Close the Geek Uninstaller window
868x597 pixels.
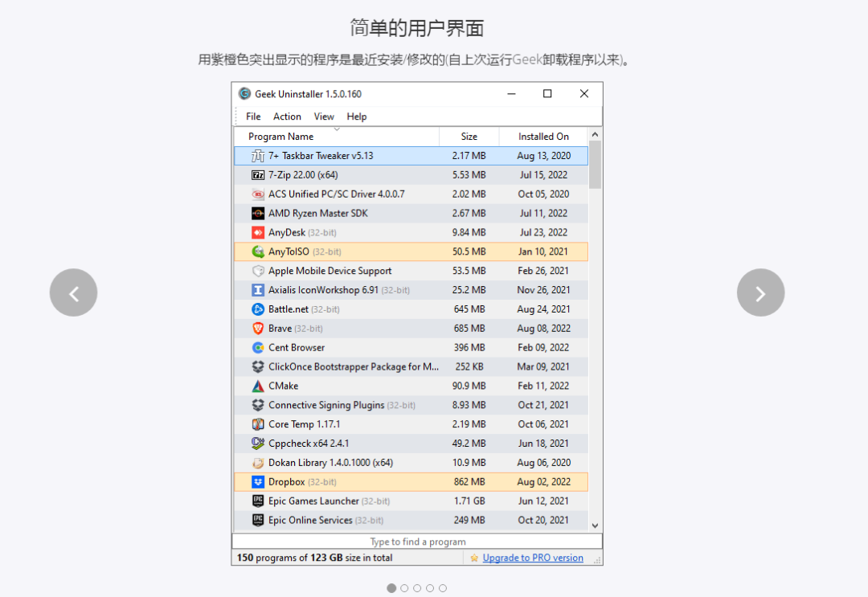584,93
